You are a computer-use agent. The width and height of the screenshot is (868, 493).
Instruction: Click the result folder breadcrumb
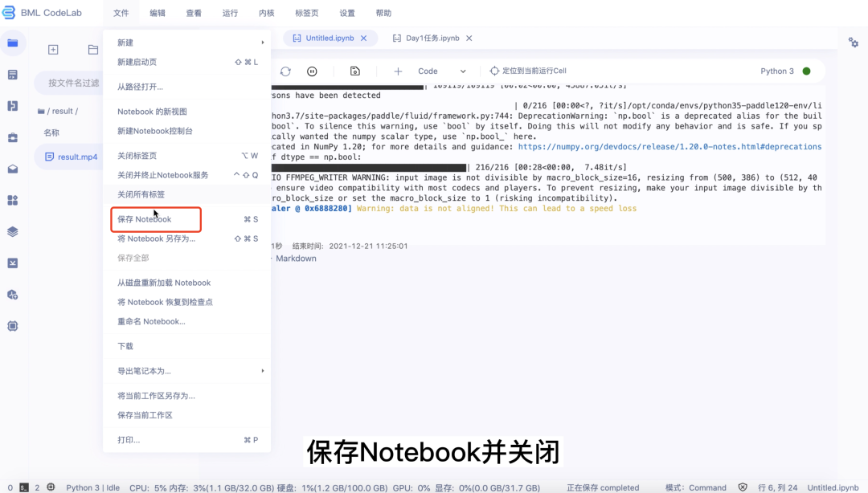(62, 112)
